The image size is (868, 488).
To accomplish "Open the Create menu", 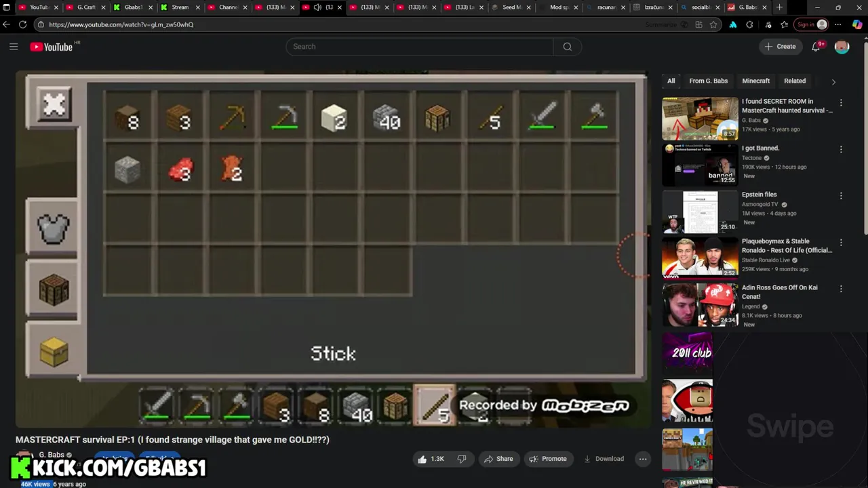I will (x=780, y=47).
